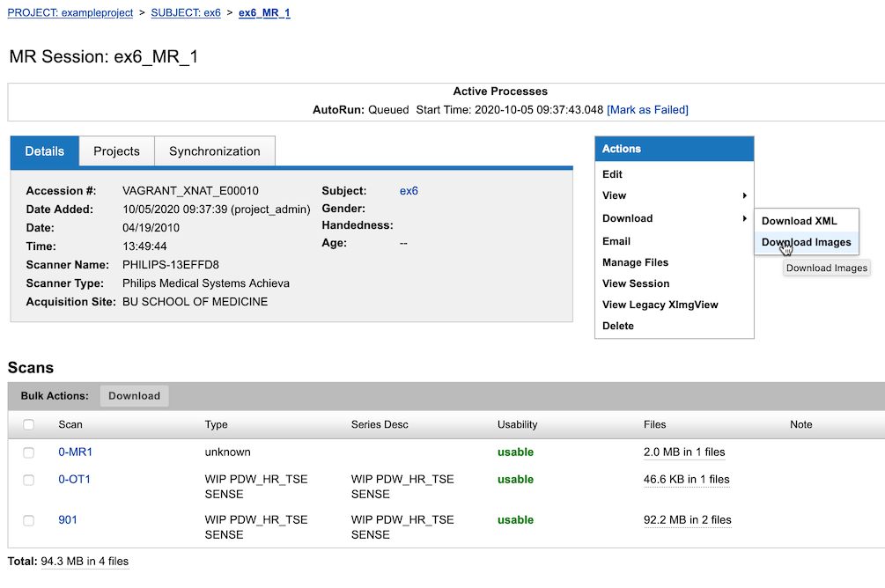885x588 pixels.
Task: Click the 'MR Session: ex6_MR_1' heading
Action: pos(104,56)
